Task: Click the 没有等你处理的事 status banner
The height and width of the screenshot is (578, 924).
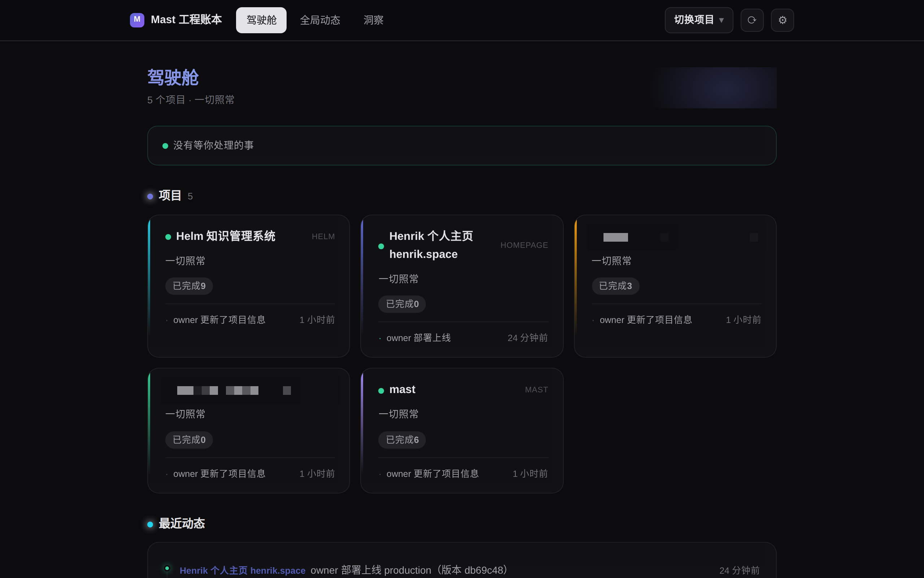Action: [x=462, y=146]
